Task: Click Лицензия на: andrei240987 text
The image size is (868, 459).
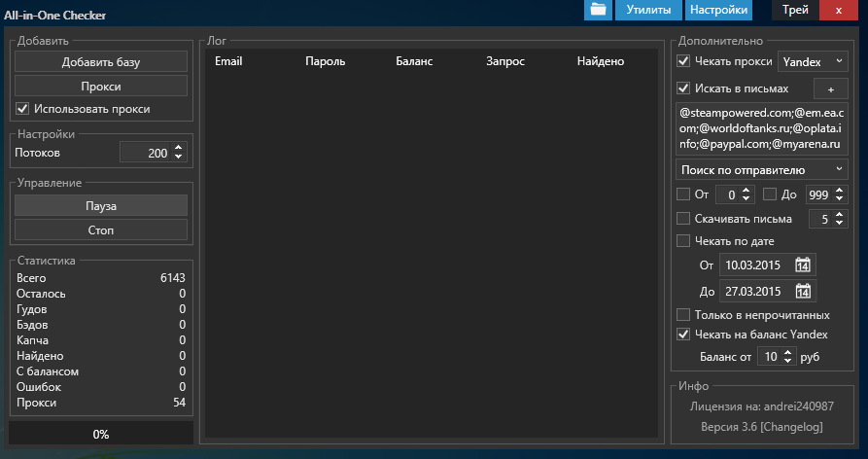Action: pos(762,406)
